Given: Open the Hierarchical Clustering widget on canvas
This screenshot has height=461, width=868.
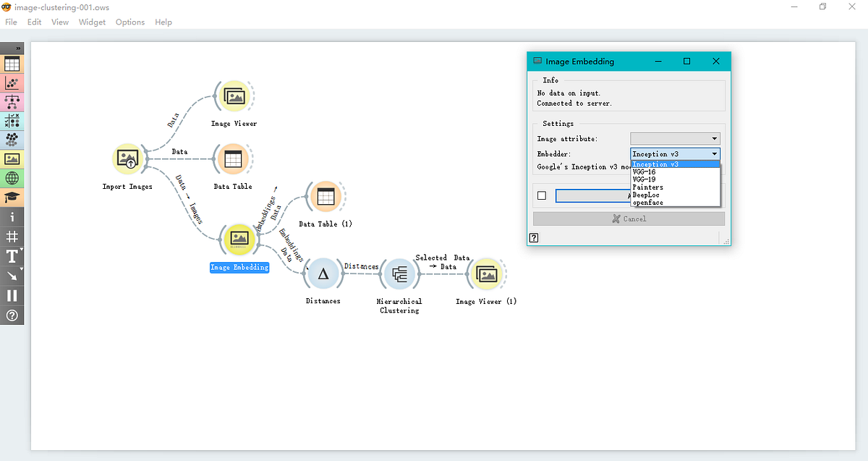Looking at the screenshot, I should [x=399, y=274].
